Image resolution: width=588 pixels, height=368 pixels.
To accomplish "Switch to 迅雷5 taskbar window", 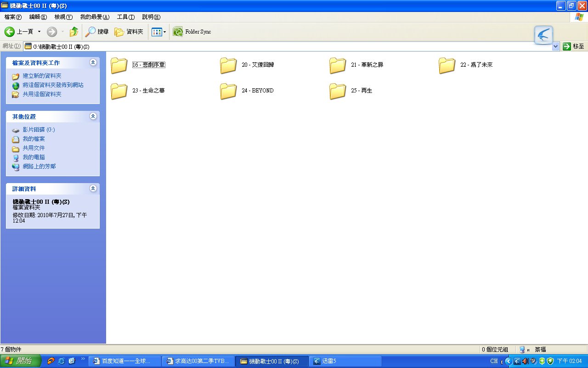I will pos(345,361).
